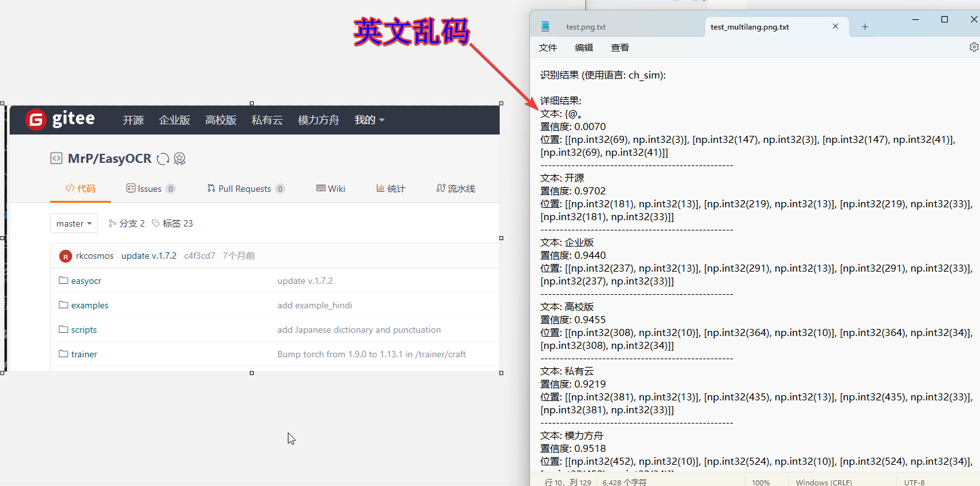Click the rkcosmos avatar icon
This screenshot has width=980, height=486.
[65, 256]
